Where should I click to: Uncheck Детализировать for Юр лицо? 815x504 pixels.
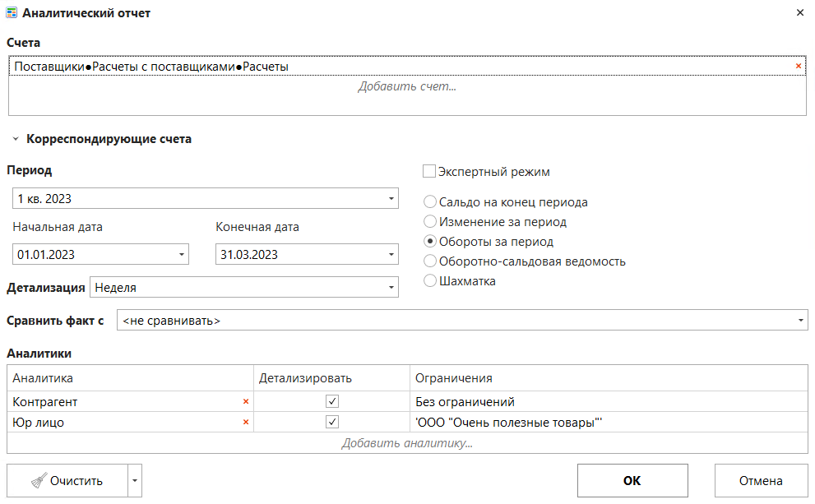tap(332, 423)
